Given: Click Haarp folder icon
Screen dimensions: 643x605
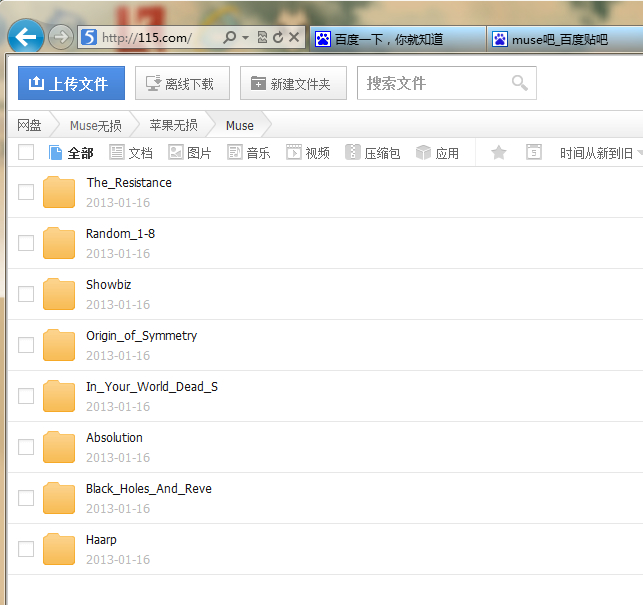Looking at the screenshot, I should coord(59,549).
